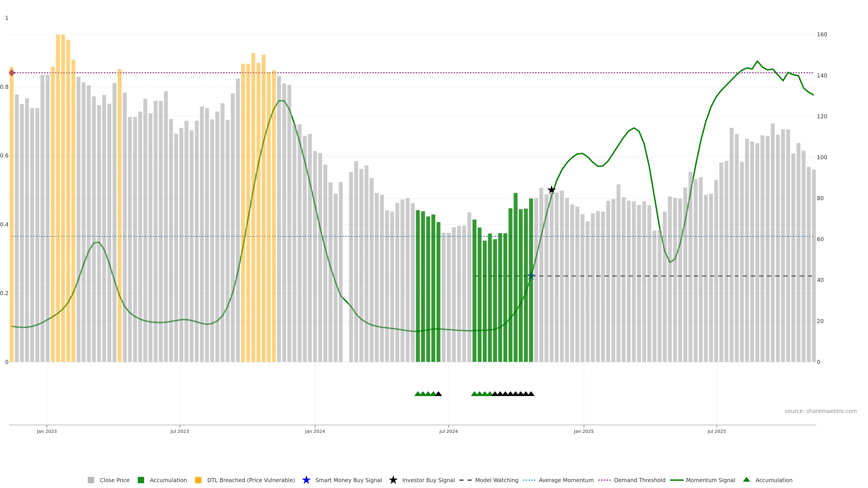Click the Jul 2024 x-axis label

(x=448, y=431)
